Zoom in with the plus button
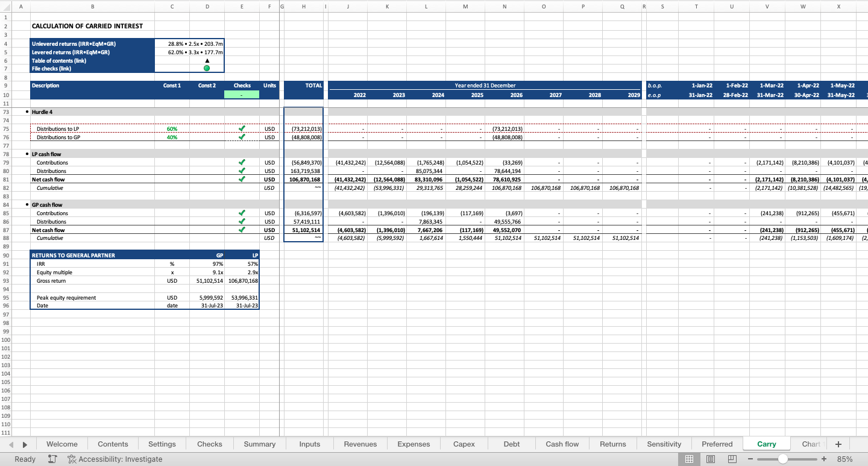This screenshot has width=868, height=466. pos(823,459)
